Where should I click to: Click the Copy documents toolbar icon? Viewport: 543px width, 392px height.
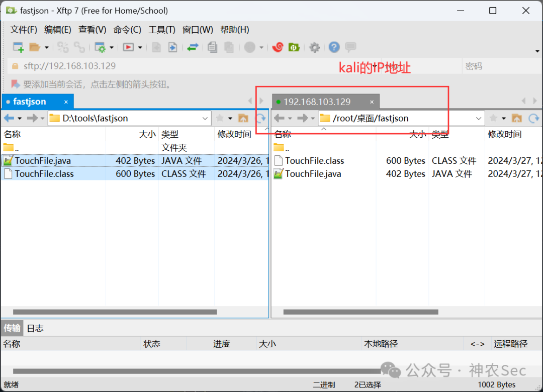(213, 47)
